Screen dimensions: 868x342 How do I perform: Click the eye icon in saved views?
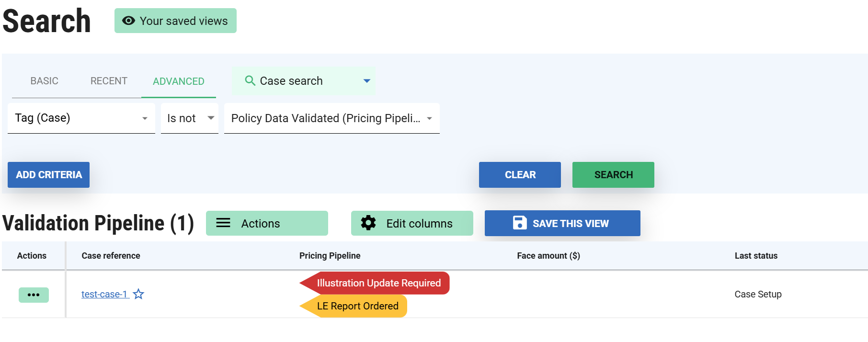pyautogui.click(x=128, y=21)
